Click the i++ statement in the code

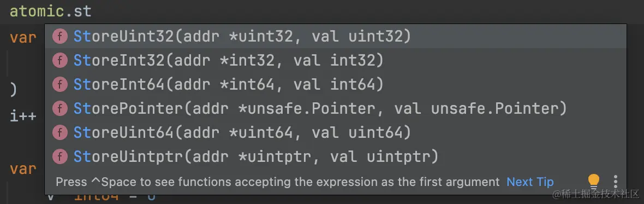coord(23,116)
